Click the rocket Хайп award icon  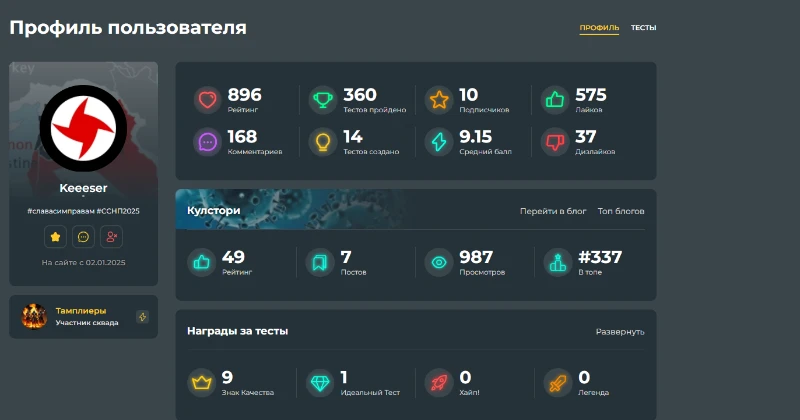coord(439,383)
